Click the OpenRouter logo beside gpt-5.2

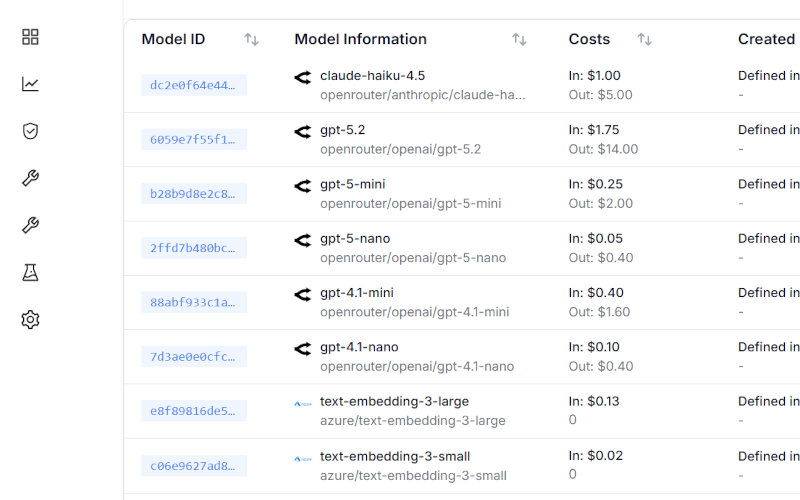[x=303, y=131]
